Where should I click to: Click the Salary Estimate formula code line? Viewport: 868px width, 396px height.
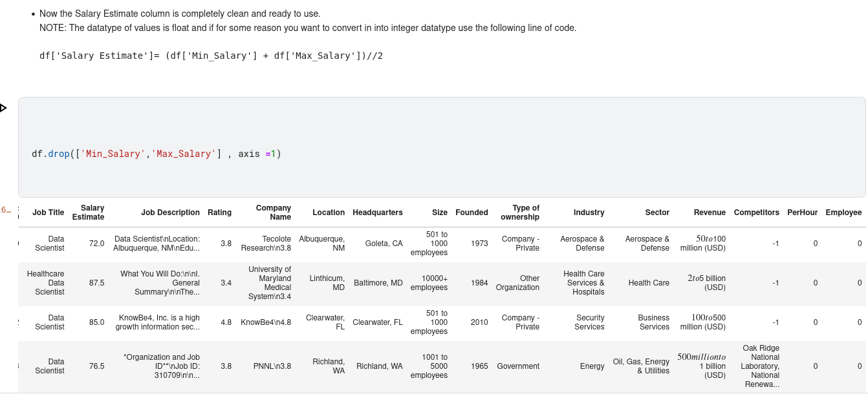[211, 56]
